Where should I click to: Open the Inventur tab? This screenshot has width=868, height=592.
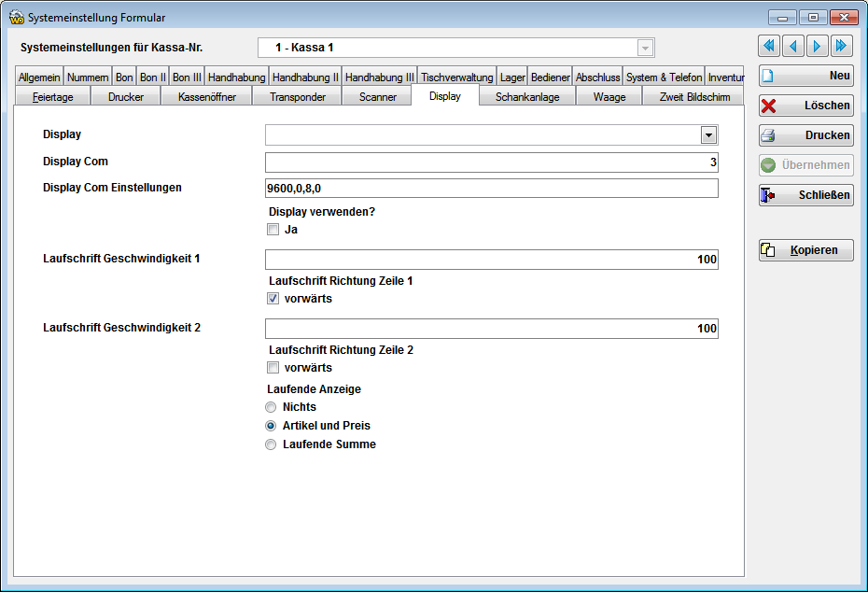click(726, 77)
